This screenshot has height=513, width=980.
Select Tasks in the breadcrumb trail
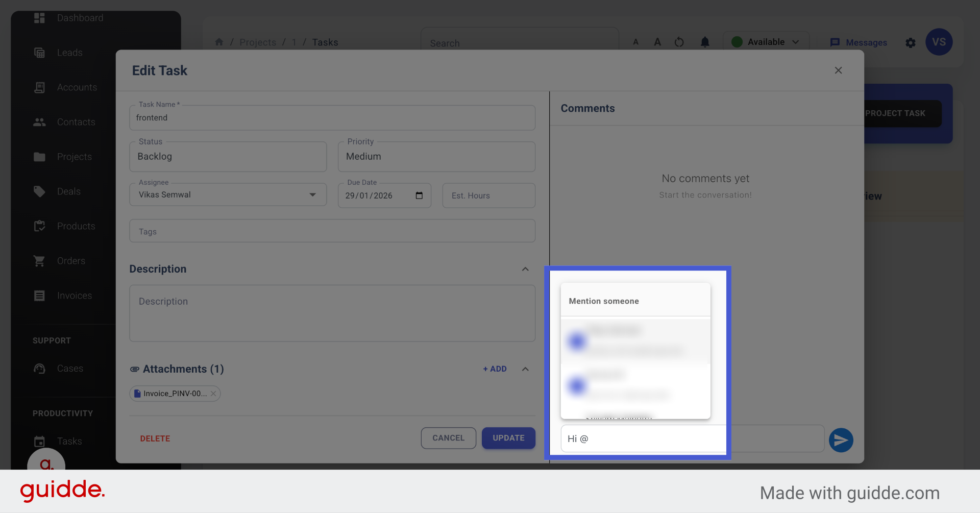tap(325, 42)
